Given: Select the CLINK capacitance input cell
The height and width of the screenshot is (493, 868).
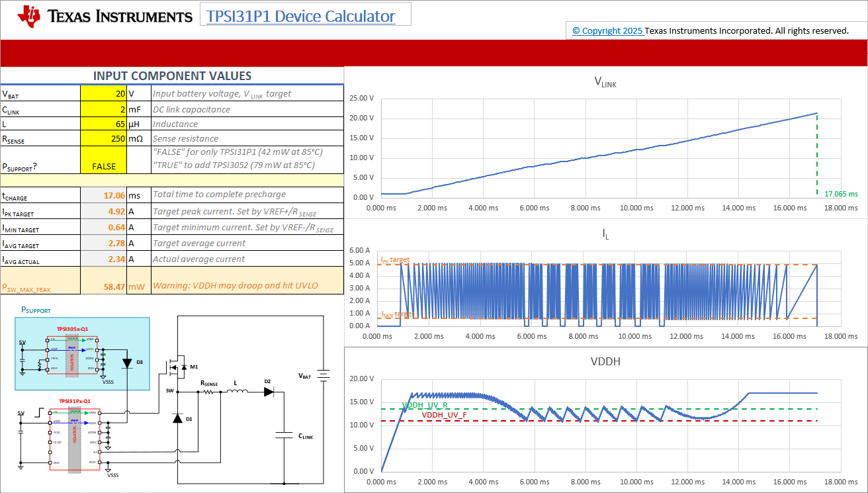Looking at the screenshot, I should pos(103,109).
